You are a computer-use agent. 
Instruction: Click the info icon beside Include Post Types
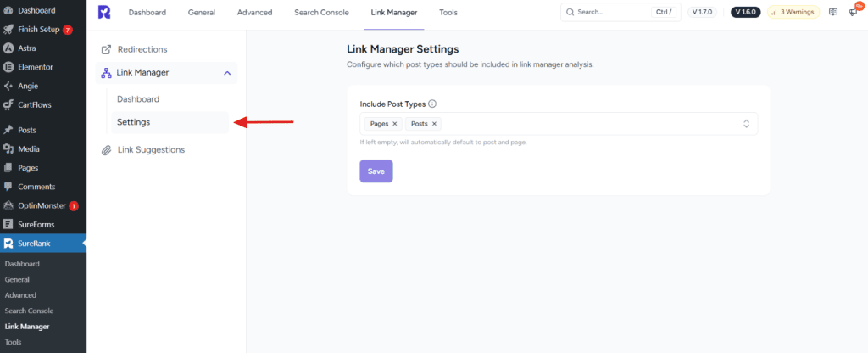(432, 104)
